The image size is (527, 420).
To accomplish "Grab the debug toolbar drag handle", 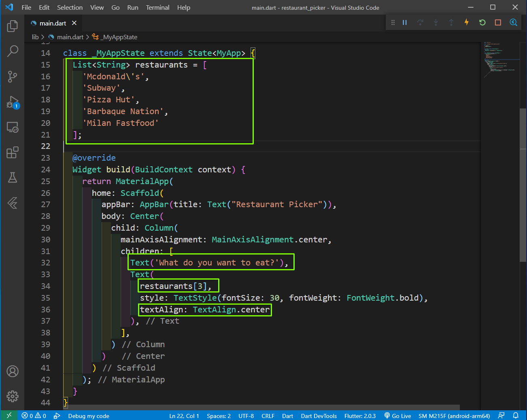I will (393, 22).
